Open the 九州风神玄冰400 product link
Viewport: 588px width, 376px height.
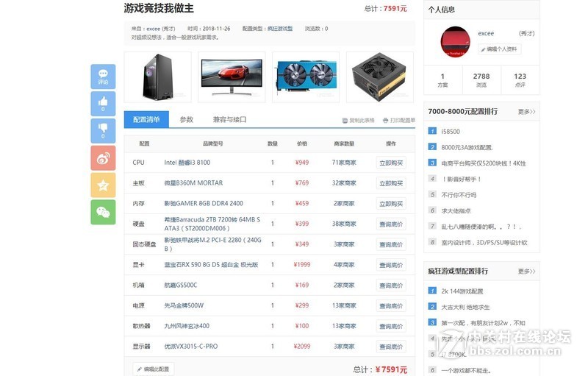(x=187, y=326)
